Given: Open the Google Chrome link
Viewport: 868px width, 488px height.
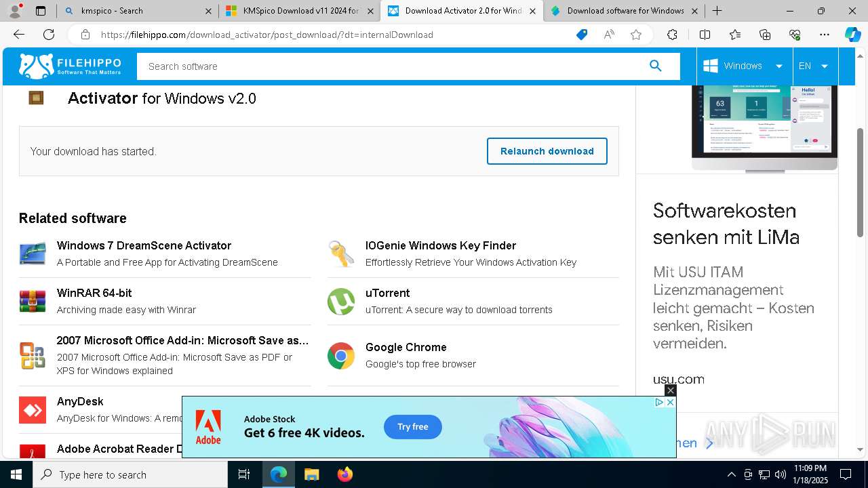Looking at the screenshot, I should [x=406, y=347].
